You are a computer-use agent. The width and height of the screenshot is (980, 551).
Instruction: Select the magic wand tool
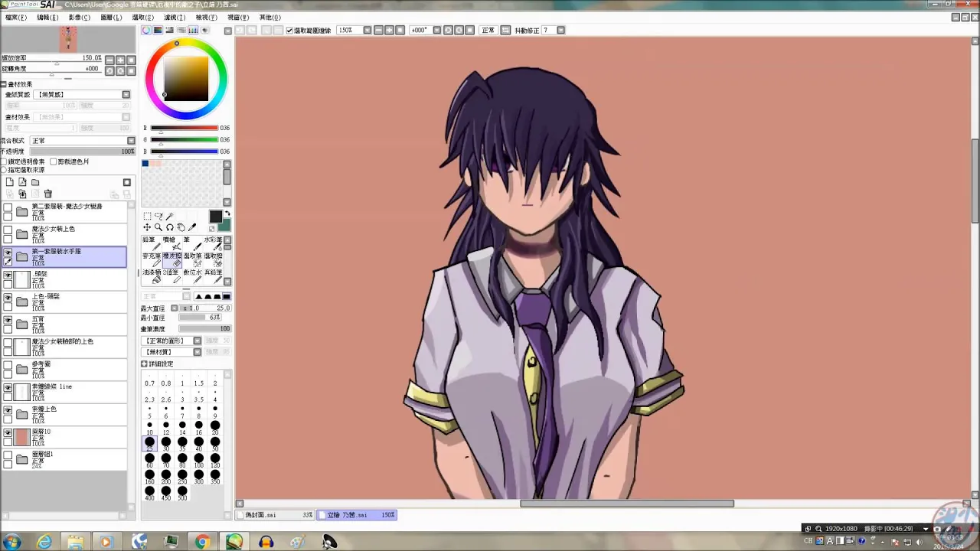(x=169, y=217)
